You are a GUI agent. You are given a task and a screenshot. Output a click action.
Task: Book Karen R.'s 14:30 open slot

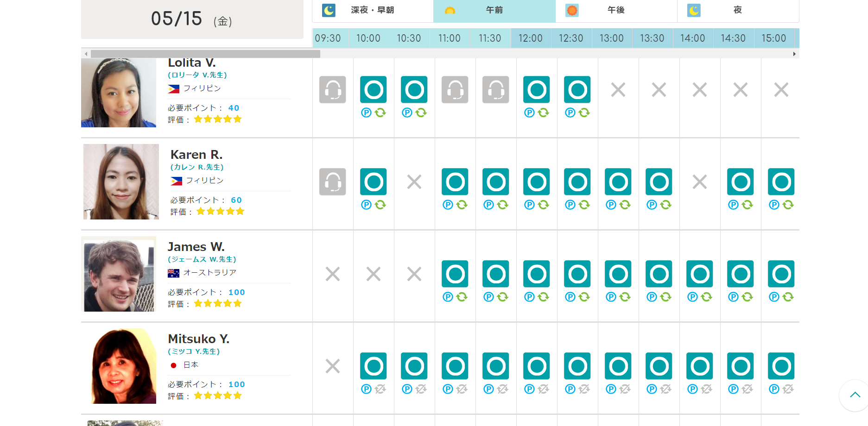coord(740,182)
